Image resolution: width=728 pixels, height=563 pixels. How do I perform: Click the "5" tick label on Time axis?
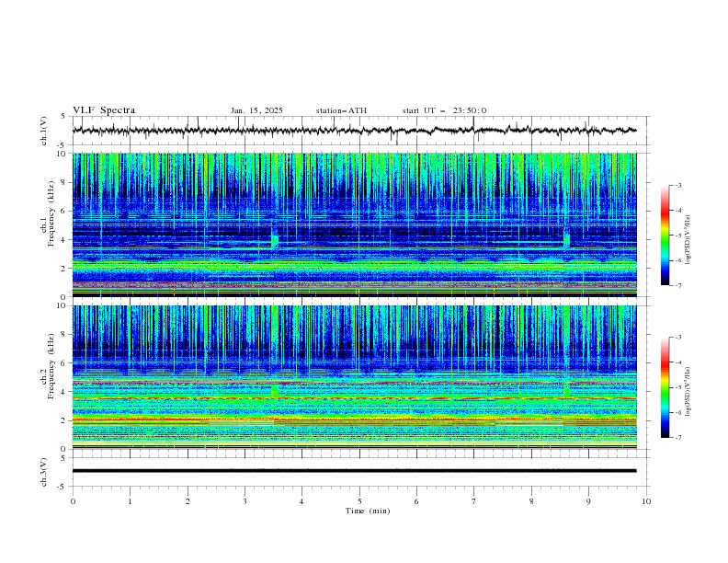359,501
